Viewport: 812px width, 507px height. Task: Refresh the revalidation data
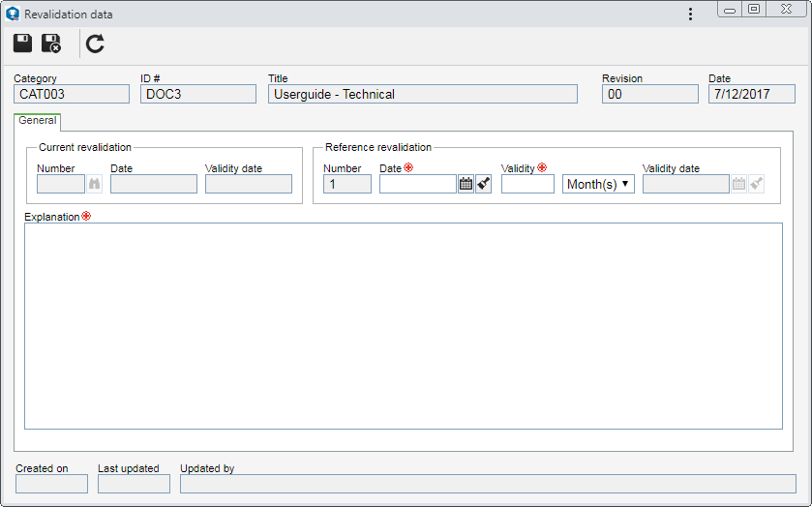(x=95, y=44)
